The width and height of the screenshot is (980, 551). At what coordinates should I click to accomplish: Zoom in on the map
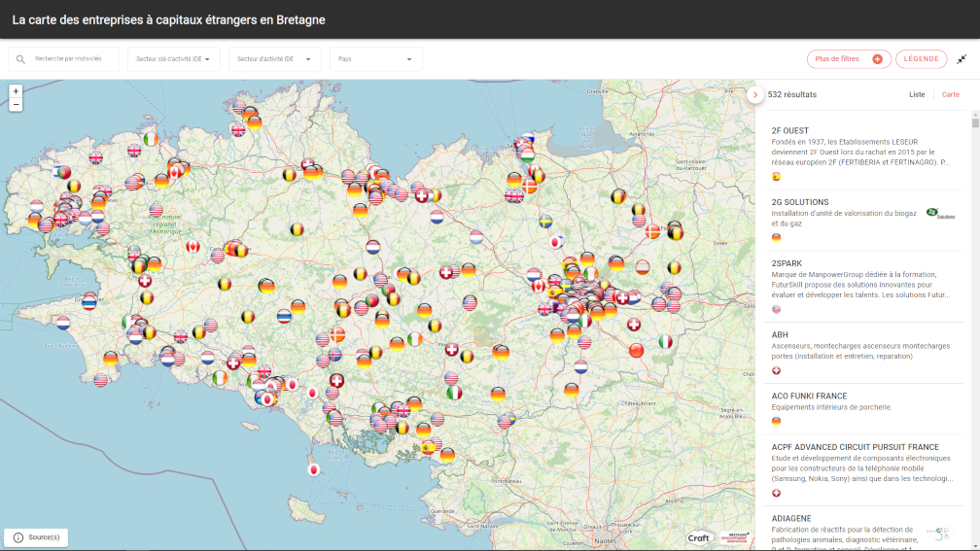click(x=16, y=91)
